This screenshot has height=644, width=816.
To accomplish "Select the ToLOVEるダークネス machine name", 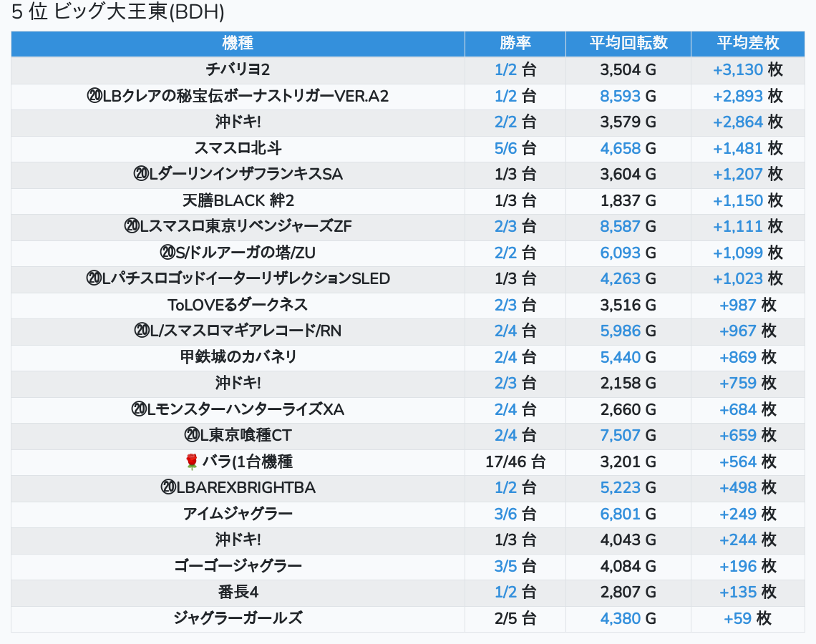I will [238, 305].
